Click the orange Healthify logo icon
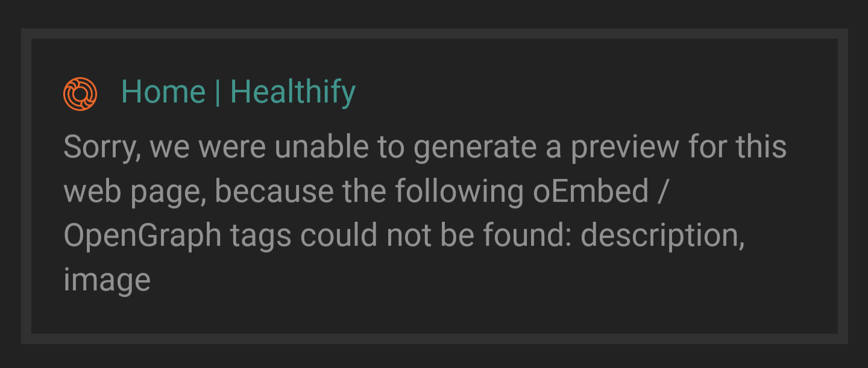 pyautogui.click(x=80, y=94)
